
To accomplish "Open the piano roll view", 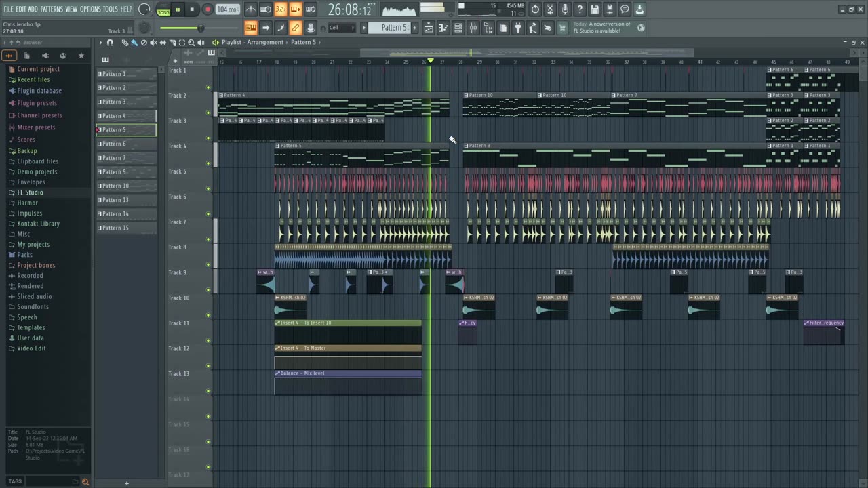I will [443, 28].
